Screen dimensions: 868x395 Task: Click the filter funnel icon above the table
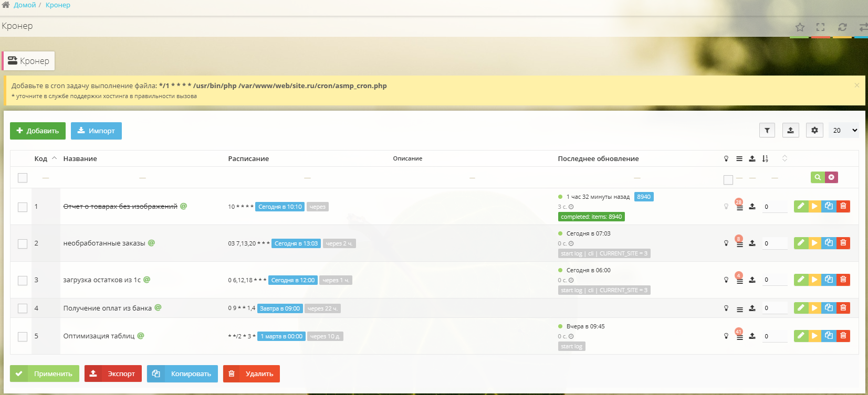pyautogui.click(x=767, y=131)
